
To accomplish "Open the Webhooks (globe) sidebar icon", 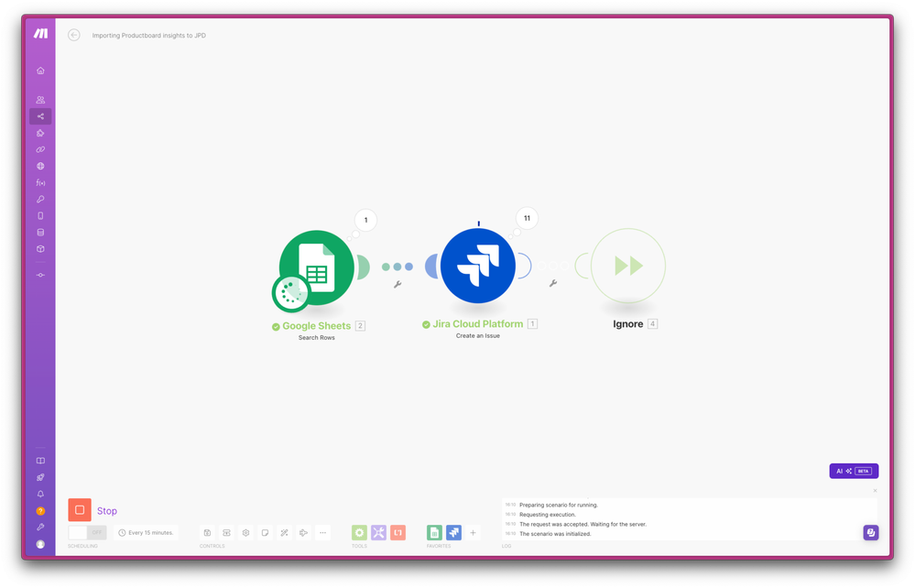I will coord(40,167).
